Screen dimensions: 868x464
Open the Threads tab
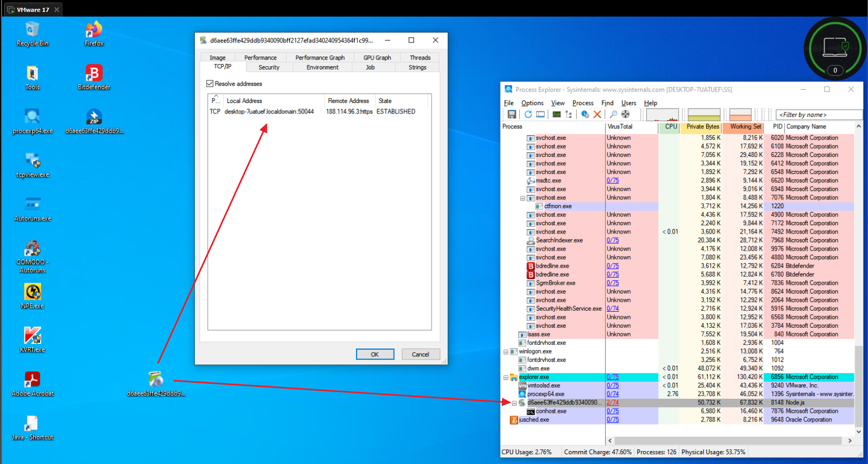(420, 57)
